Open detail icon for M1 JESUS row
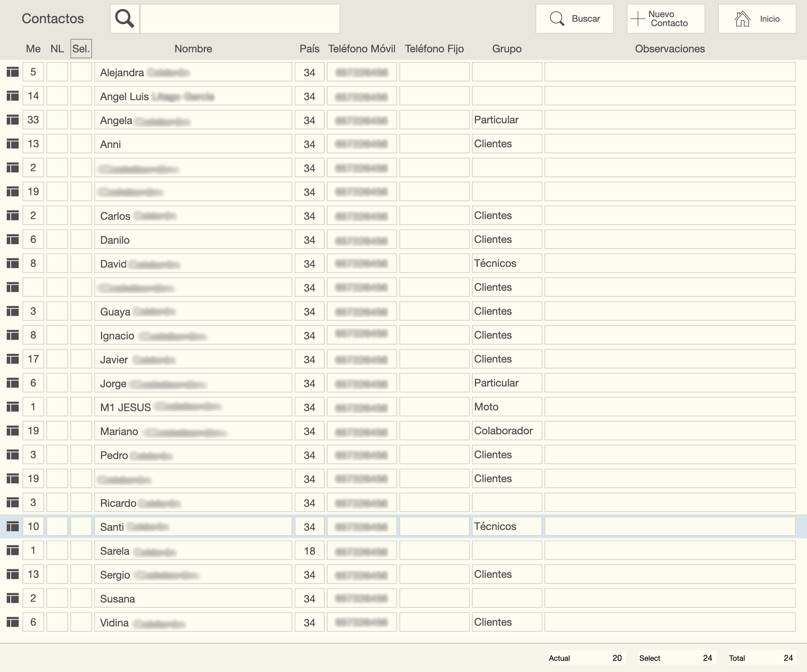 [x=13, y=407]
